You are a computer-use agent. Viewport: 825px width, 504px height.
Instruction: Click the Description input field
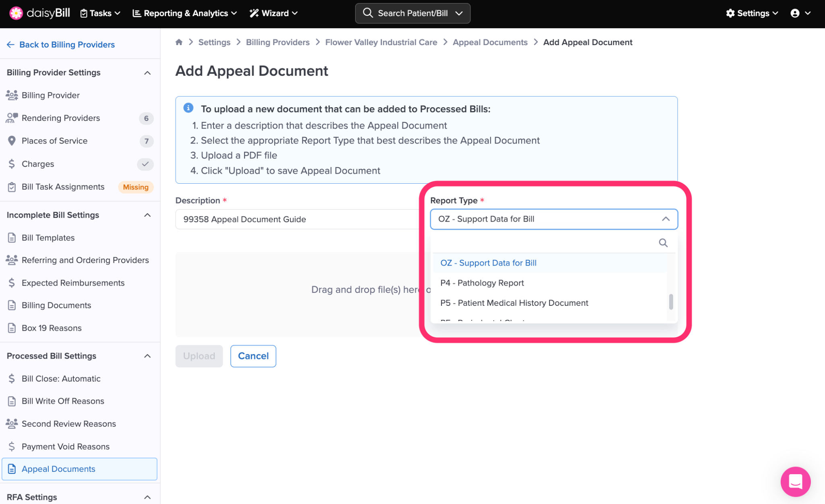coord(297,220)
